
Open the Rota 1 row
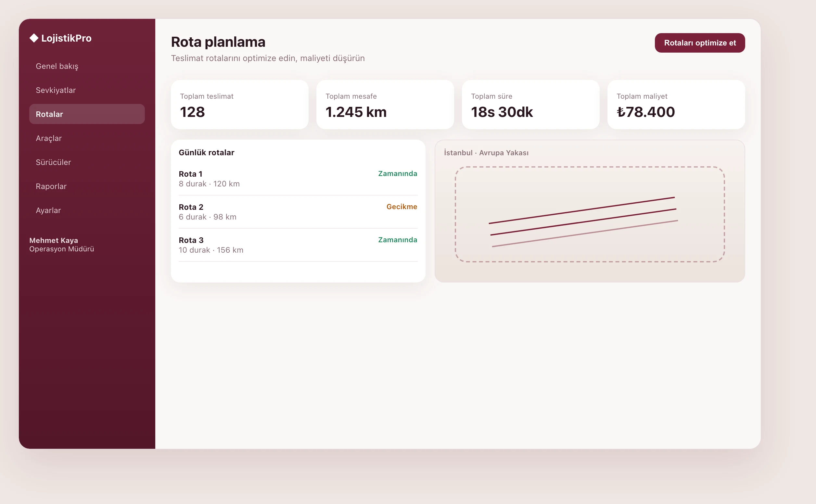point(298,179)
